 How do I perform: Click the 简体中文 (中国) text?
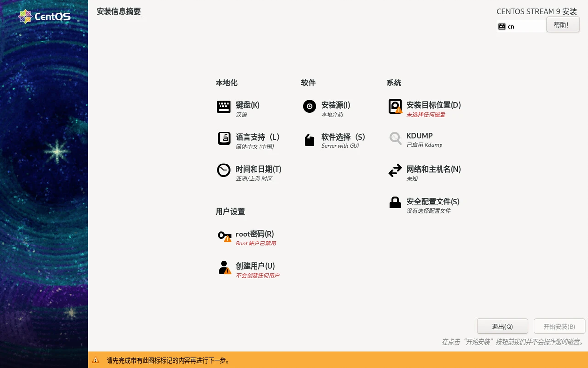point(255,146)
